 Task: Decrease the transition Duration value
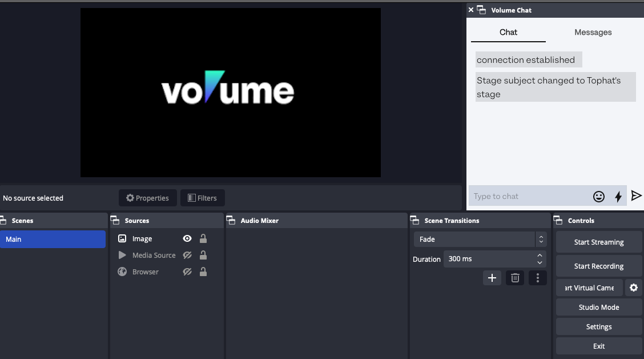tap(540, 262)
